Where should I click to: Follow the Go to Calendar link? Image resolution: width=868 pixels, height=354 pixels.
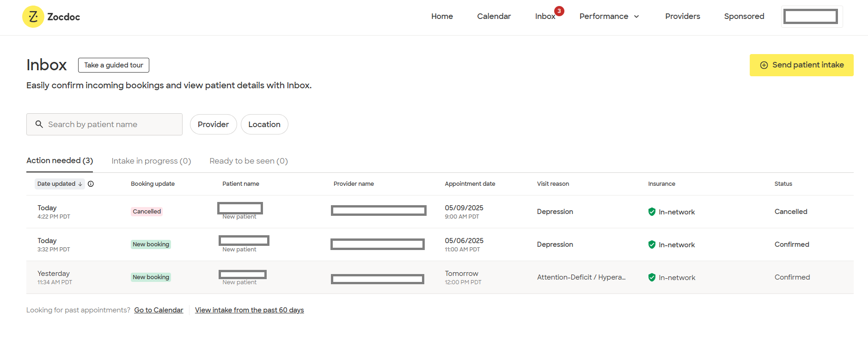(159, 310)
